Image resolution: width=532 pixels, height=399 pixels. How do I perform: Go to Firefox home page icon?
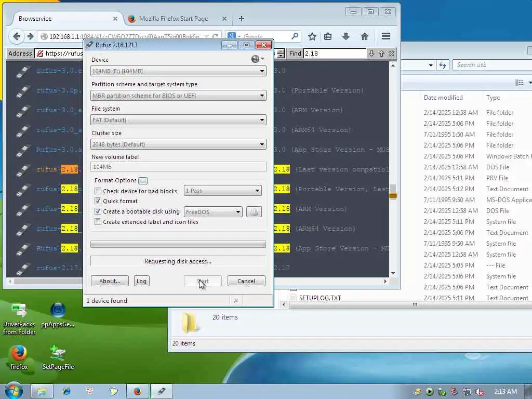[x=364, y=36]
